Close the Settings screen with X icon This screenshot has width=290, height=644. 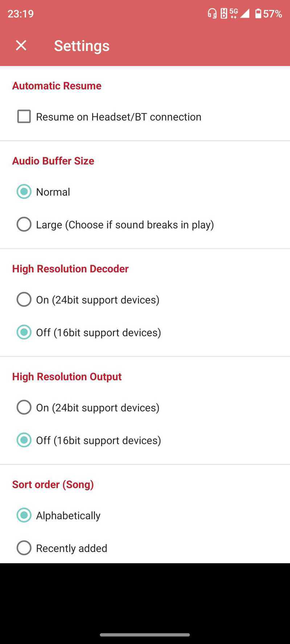21,45
